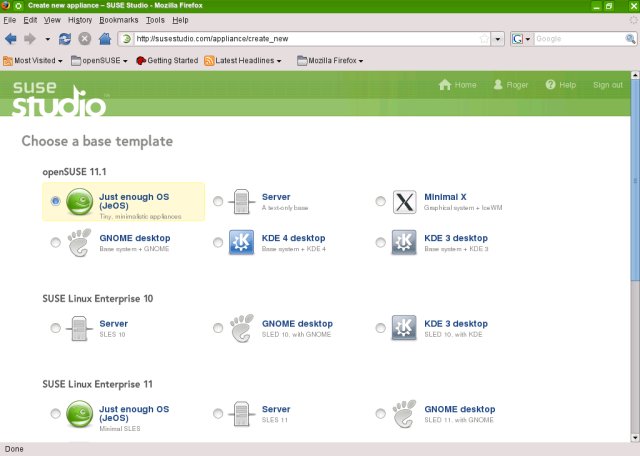Click the scrollbar up arrow
The width and height of the screenshot is (640, 456).
click(x=635, y=75)
